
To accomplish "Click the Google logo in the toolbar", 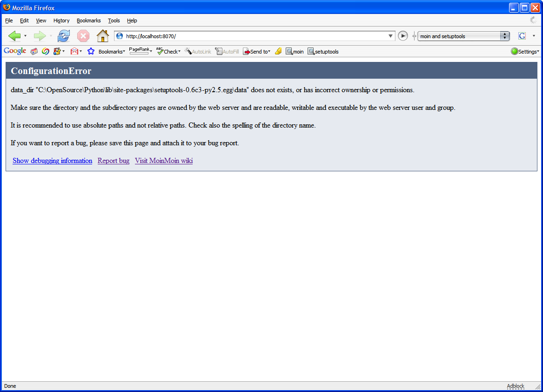I will [15, 51].
